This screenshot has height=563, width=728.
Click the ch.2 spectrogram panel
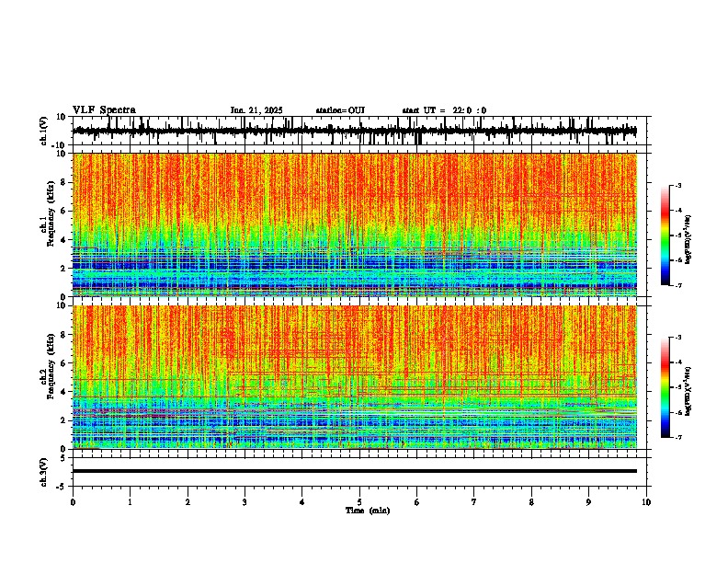click(x=355, y=377)
